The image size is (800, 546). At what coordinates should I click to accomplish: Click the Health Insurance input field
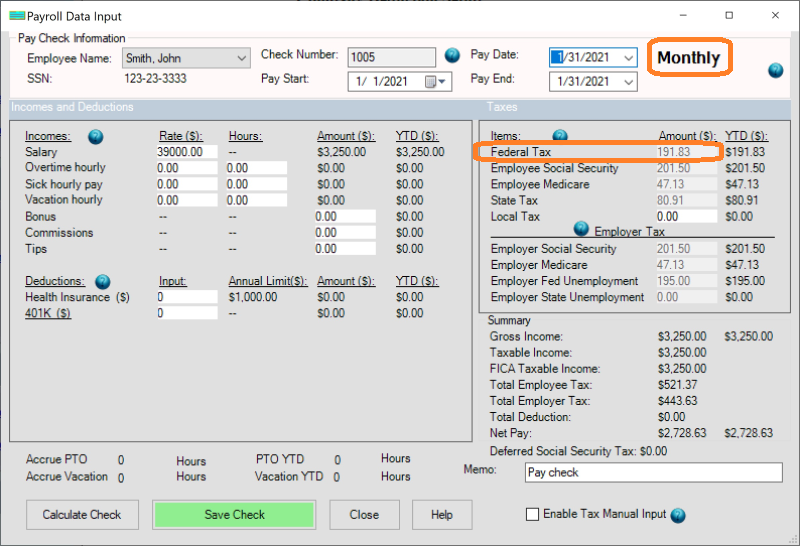187,298
